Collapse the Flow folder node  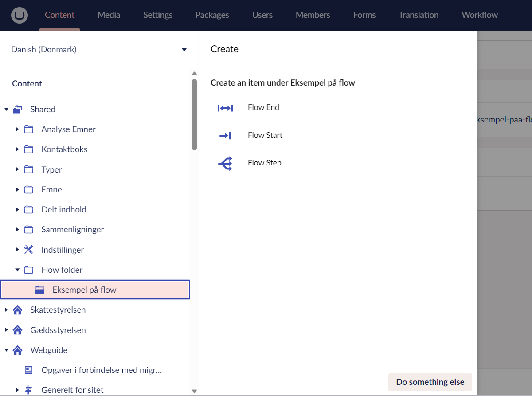17,270
